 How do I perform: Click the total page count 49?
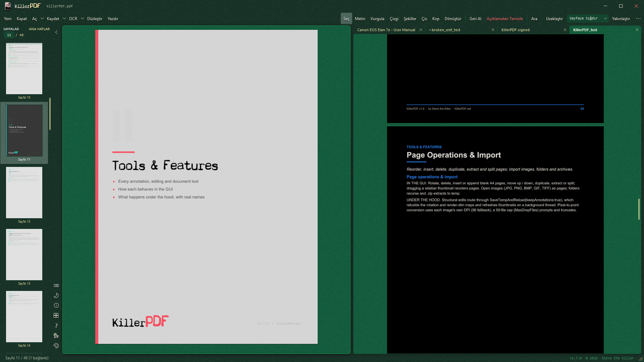pos(21,35)
